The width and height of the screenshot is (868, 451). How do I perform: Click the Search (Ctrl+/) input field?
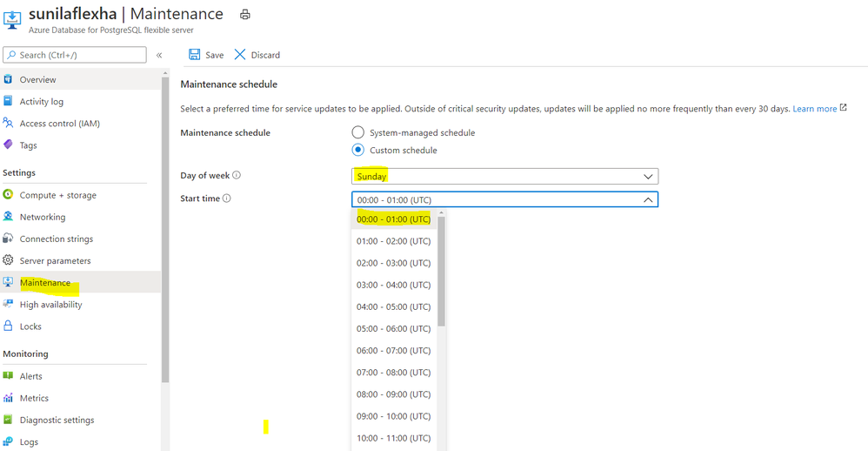tap(75, 55)
